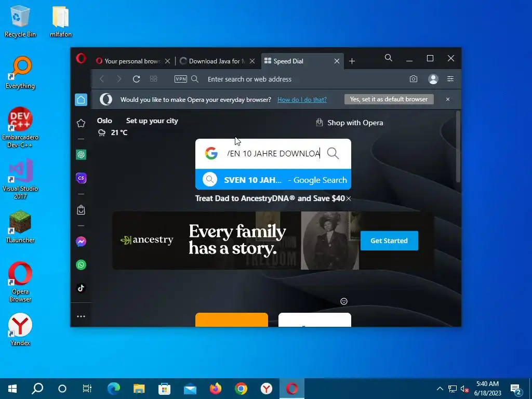This screenshot has width=532, height=399.
Task: Open the orange Speed Dial tile
Action: (232, 320)
